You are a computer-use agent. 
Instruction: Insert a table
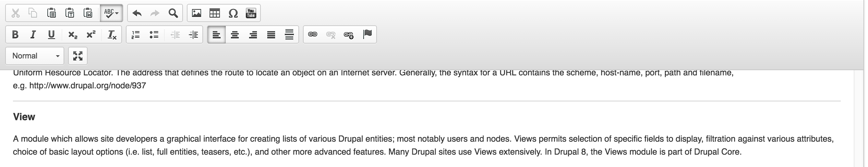point(215,13)
